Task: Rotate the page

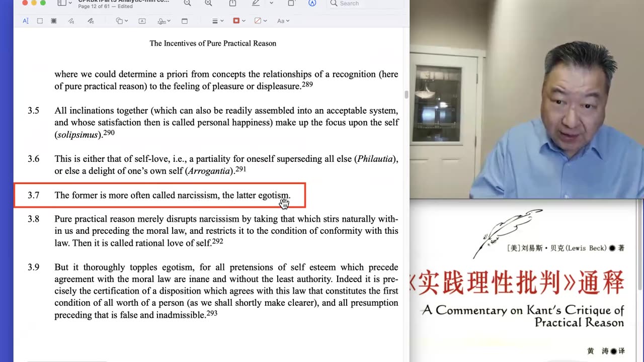Action: click(291, 3)
